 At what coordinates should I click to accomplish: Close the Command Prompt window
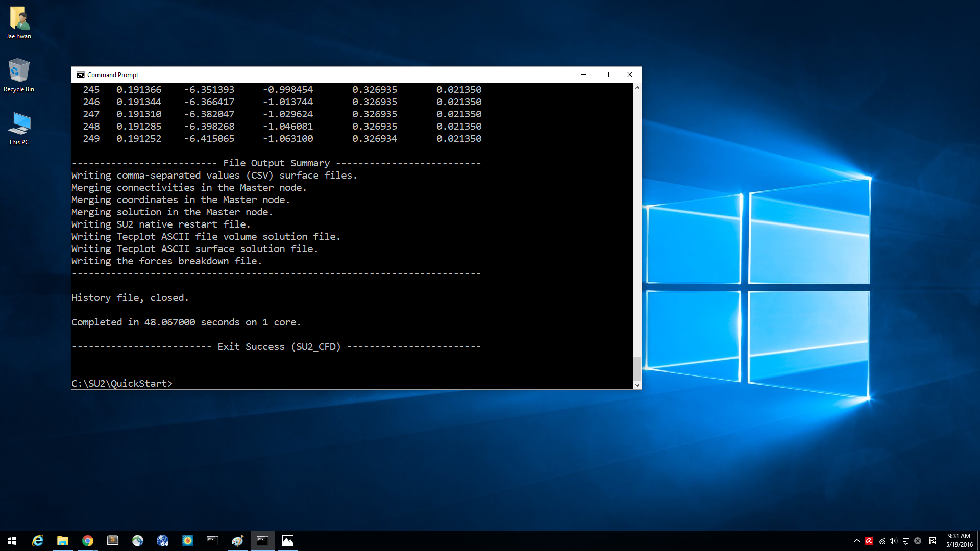[630, 75]
